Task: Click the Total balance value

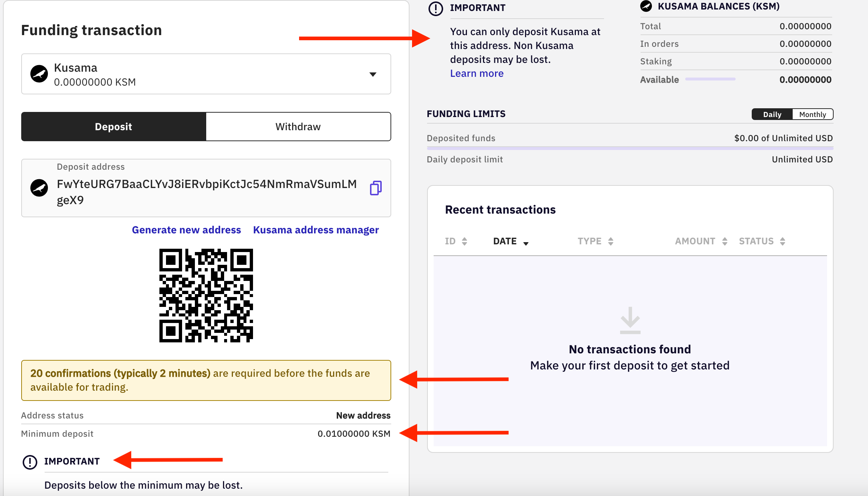Action: coord(805,26)
